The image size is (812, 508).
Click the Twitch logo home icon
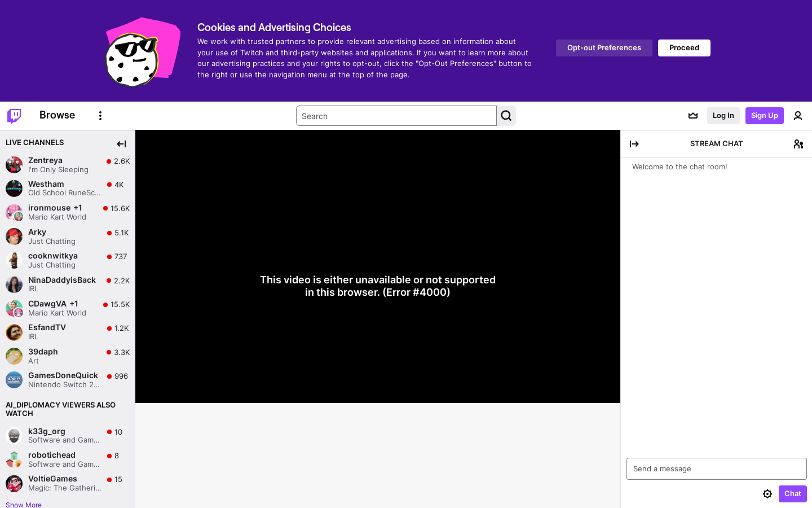[14, 116]
